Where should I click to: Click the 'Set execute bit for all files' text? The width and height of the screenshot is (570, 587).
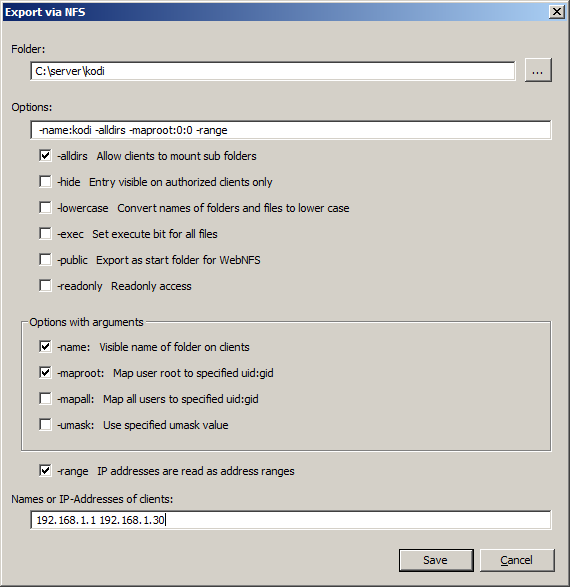(x=155, y=234)
